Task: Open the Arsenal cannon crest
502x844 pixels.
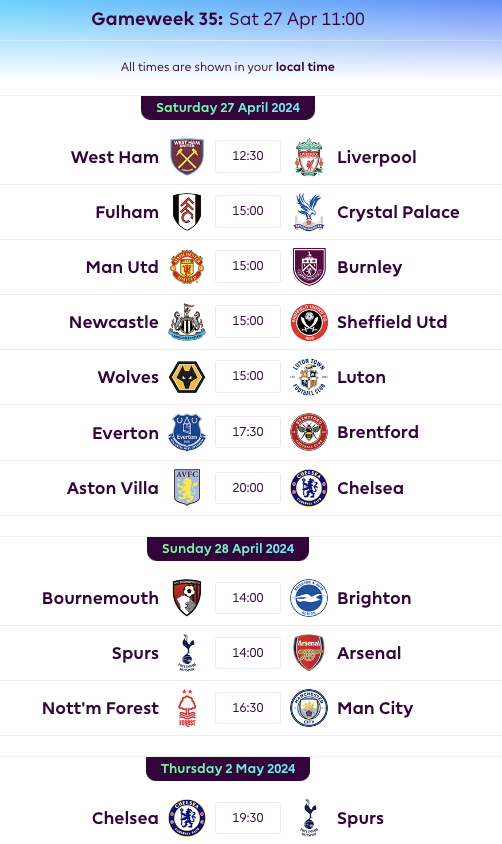Action: point(309,652)
